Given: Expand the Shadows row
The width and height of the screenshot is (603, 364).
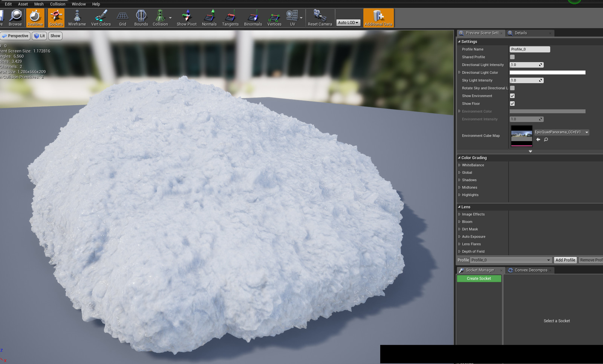Looking at the screenshot, I should coord(459,180).
